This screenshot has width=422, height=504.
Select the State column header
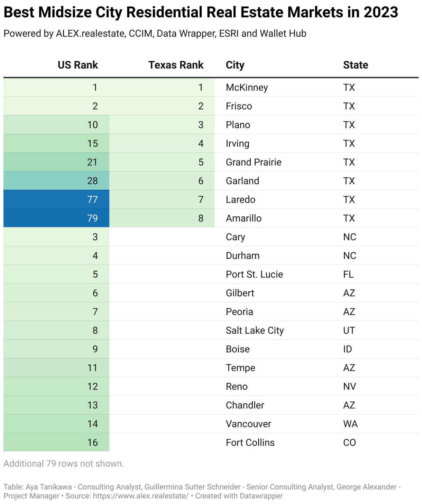[355, 65]
